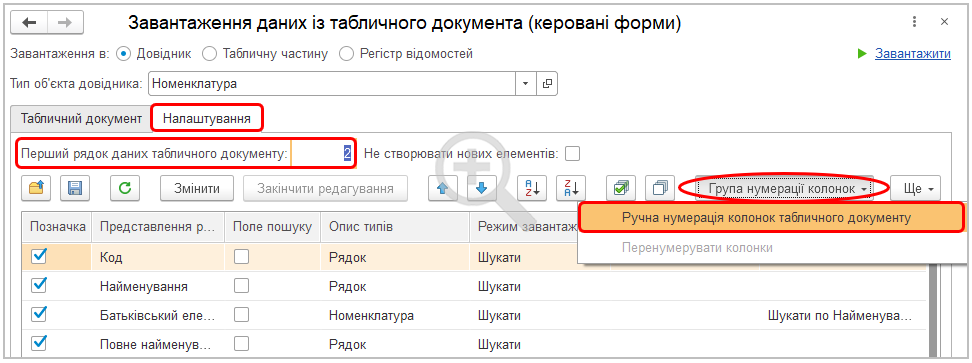The width and height of the screenshot is (972, 363).
Task: Switch to the Табличний документ tab
Action: [81, 118]
